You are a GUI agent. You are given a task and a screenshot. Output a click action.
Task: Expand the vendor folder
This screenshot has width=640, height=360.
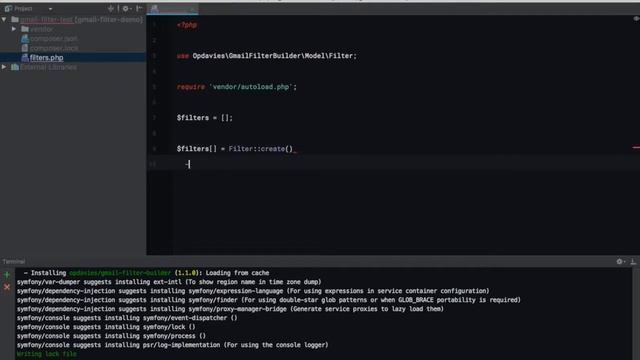14,29
